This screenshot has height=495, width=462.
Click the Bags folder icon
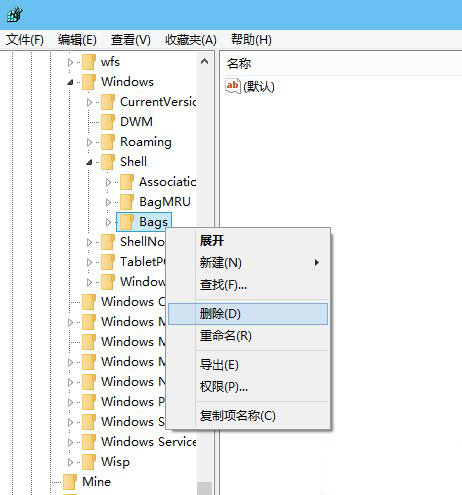click(127, 222)
